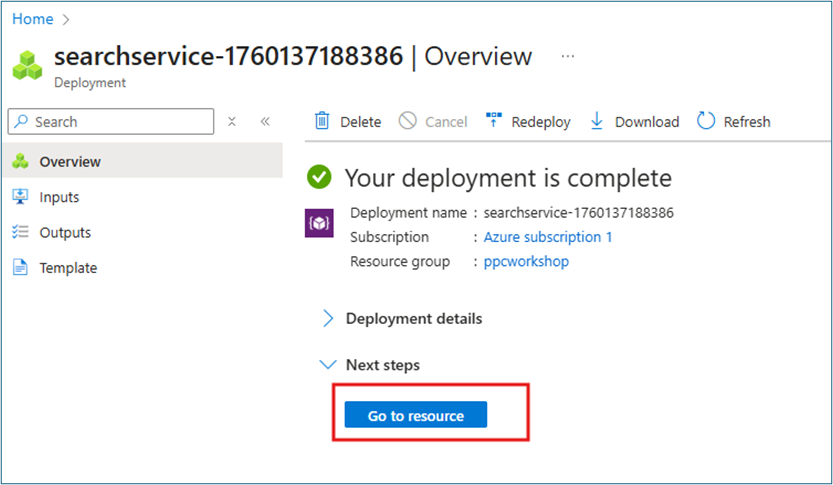Click the green checkmark status icon
The image size is (833, 485).
(x=319, y=177)
